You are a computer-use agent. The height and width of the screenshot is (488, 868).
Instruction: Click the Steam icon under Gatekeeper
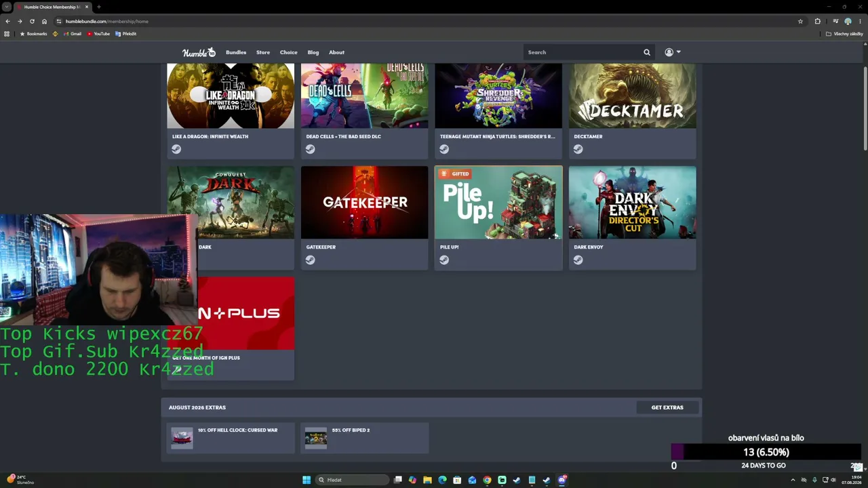[311, 260]
